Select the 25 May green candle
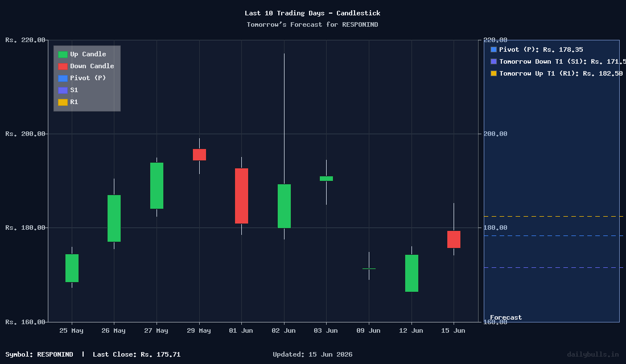 point(72,268)
